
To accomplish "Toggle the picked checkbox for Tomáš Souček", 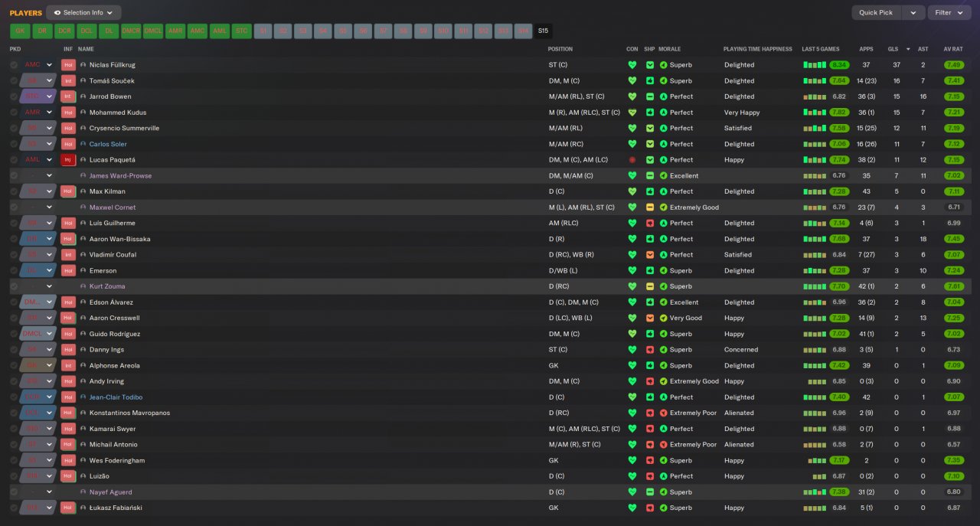I will 14,80.
